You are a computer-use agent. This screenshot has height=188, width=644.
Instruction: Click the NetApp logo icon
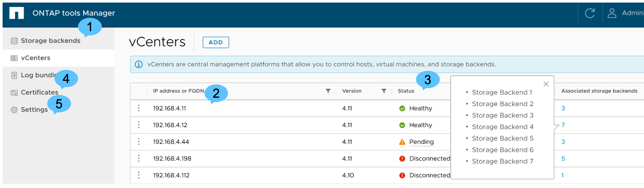16,13
